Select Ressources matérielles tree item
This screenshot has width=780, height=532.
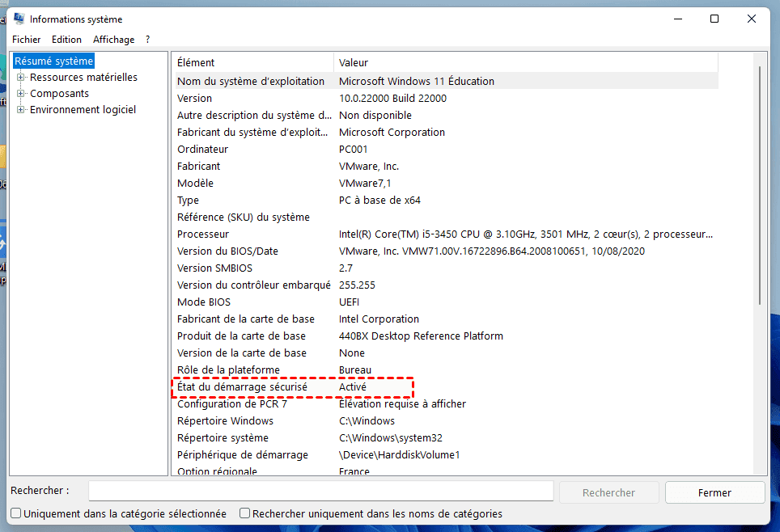83,77
